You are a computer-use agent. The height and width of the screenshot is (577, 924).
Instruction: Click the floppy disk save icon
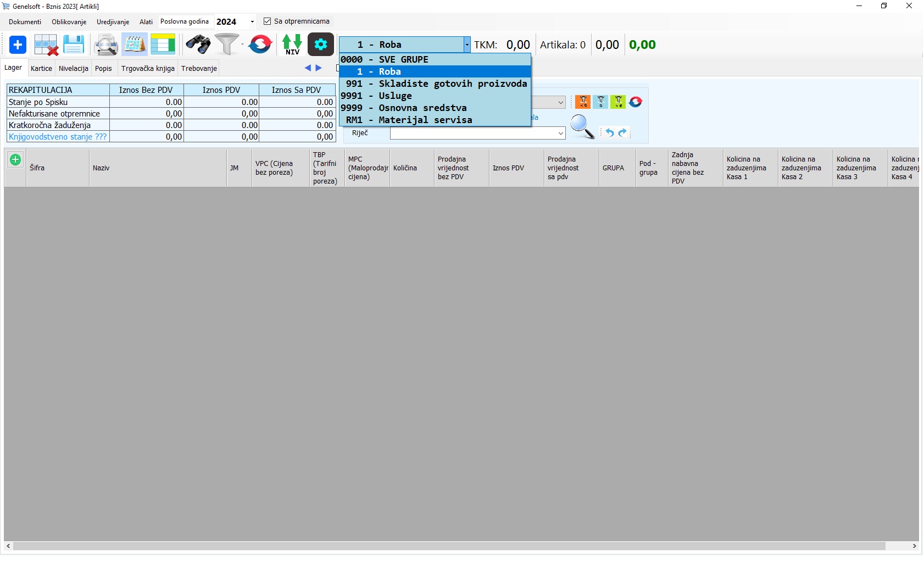point(74,45)
